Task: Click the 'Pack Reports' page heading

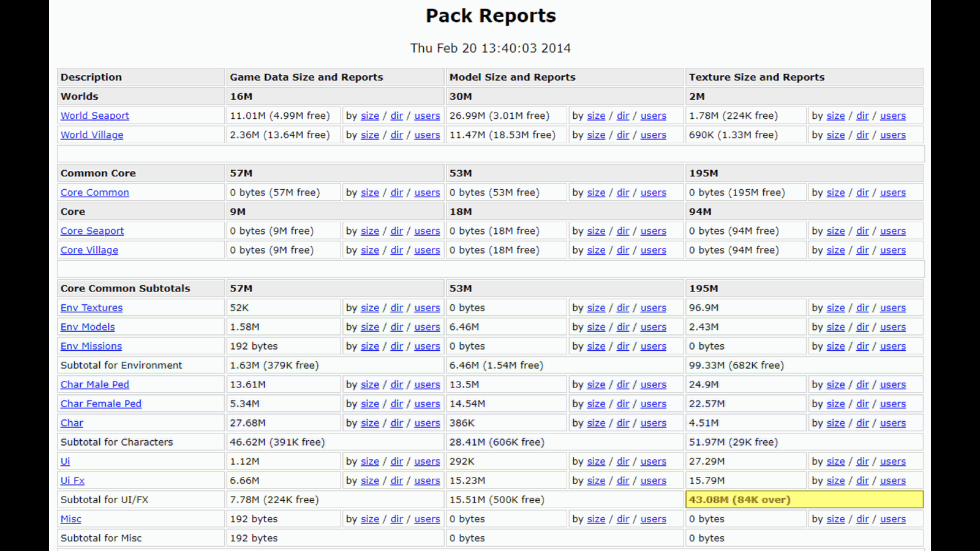Action: (491, 16)
